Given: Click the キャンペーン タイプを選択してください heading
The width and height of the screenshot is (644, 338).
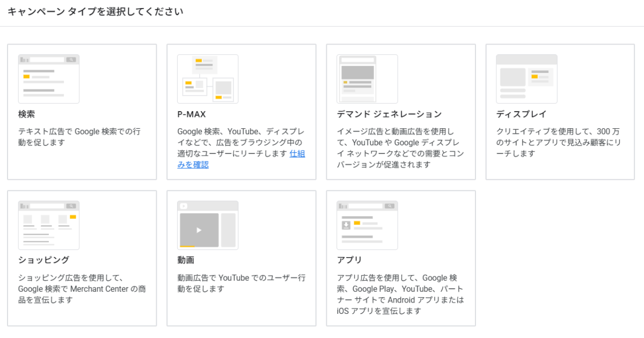Looking at the screenshot, I should point(96,12).
